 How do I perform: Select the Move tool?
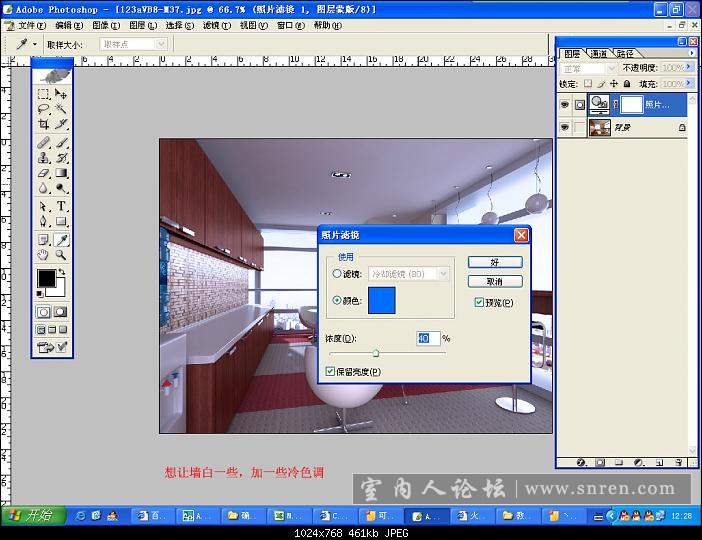(61, 94)
